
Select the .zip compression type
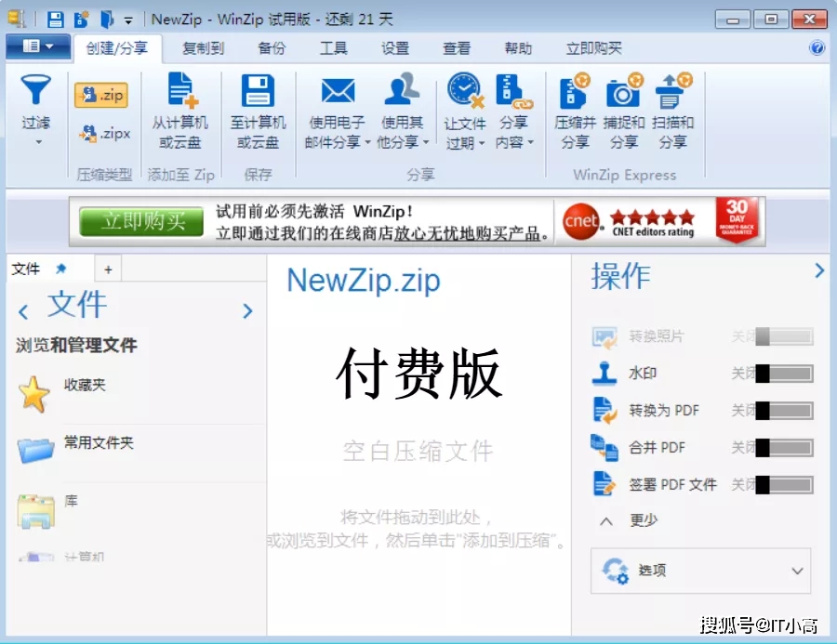point(100,94)
